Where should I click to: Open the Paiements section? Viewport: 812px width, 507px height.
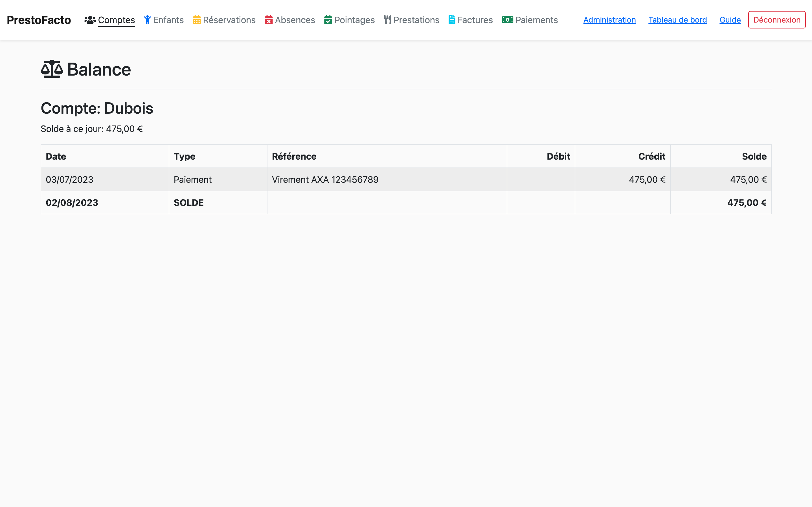536,20
